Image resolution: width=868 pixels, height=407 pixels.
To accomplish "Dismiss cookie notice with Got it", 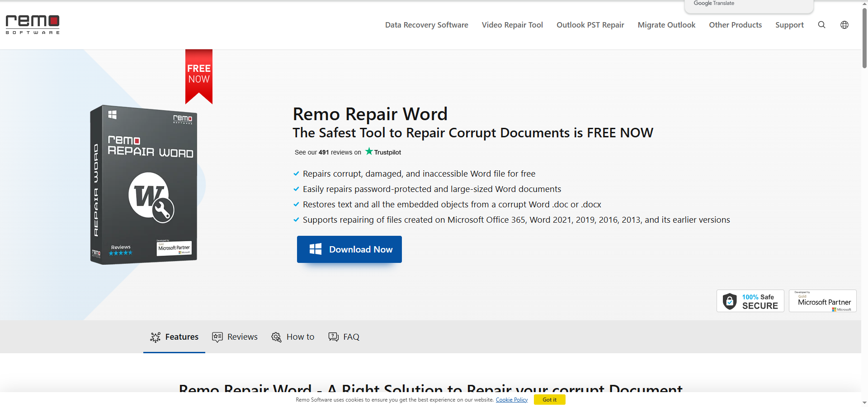I will click(549, 400).
